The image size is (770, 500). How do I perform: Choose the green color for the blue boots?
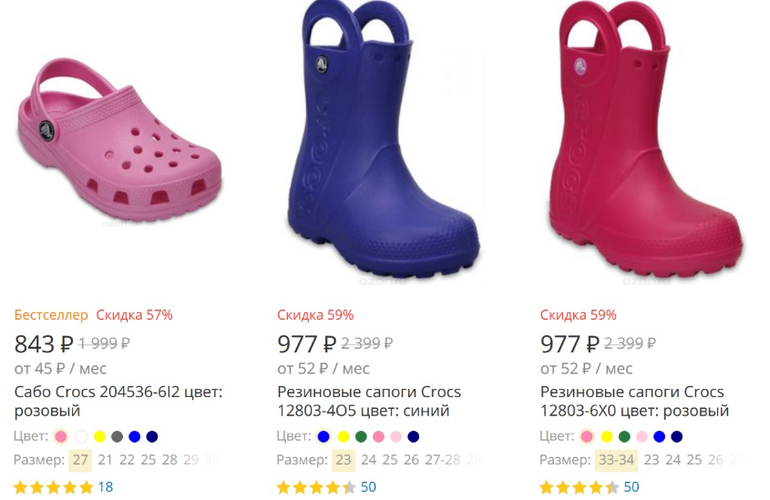[361, 437]
